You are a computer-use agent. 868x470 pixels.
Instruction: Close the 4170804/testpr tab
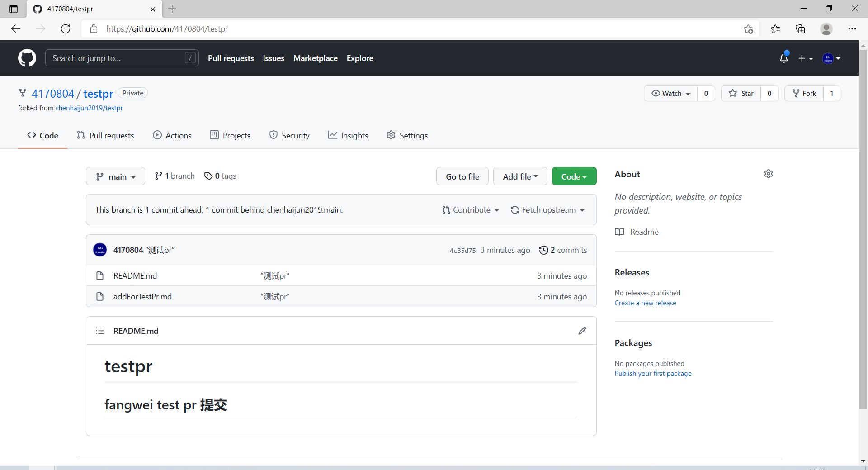click(153, 9)
